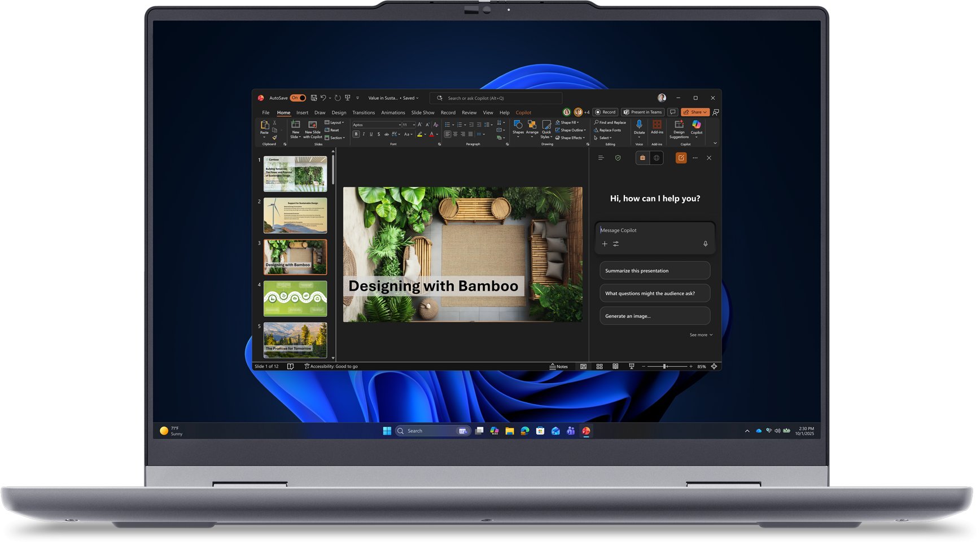980x544 pixels.
Task: Click the Undo arrow icon
Action: tap(323, 98)
